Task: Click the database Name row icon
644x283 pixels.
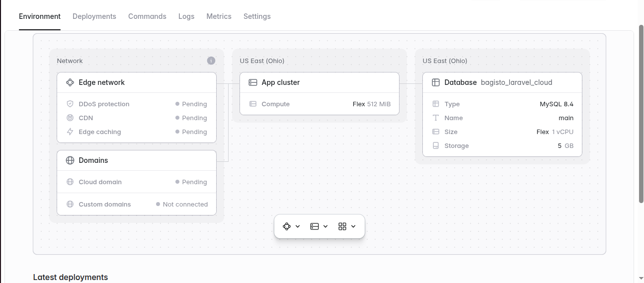Action: coord(436,118)
